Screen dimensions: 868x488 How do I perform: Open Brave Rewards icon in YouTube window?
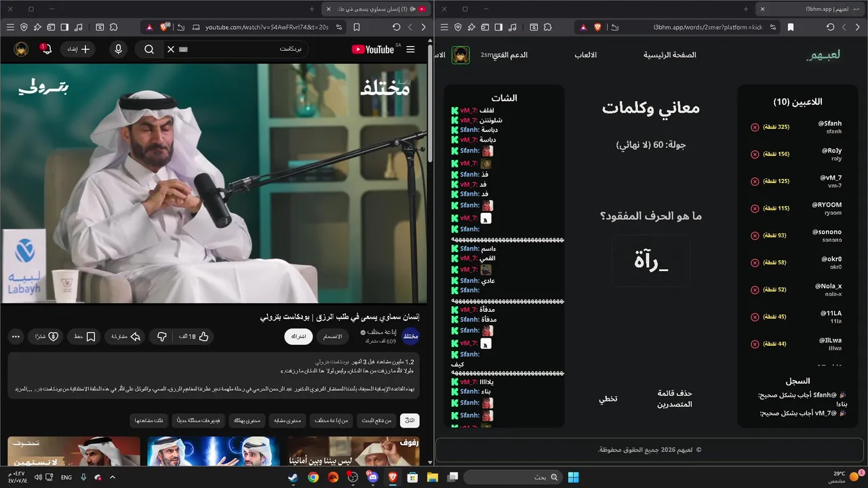[x=149, y=27]
